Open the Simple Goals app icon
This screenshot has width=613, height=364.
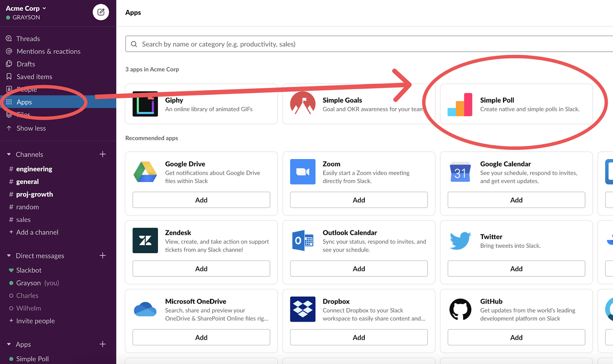pos(303,103)
